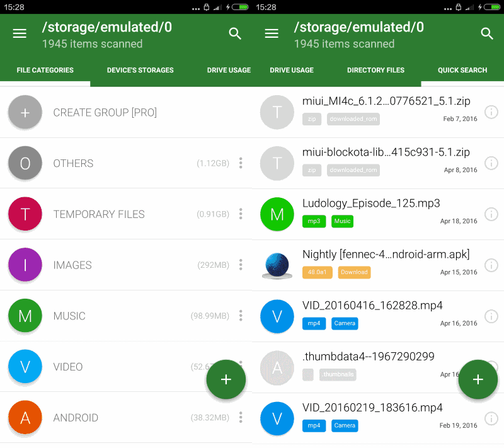The image size is (504, 448).
Task: Open info for miui_MI4c zip file
Action: 491,112
